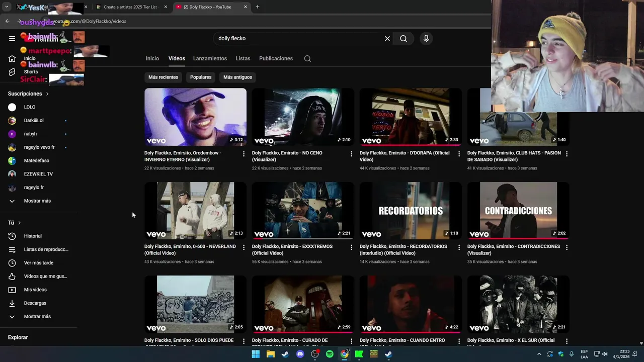Switch to the Lanzamientos channel tab
The height and width of the screenshot is (362, 644).
210,58
